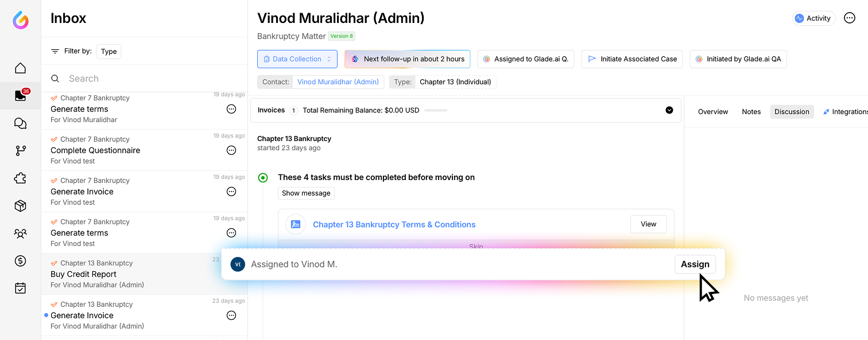Open options for Generate Invoice For Vinod test
868x340 pixels.
pos(231,192)
